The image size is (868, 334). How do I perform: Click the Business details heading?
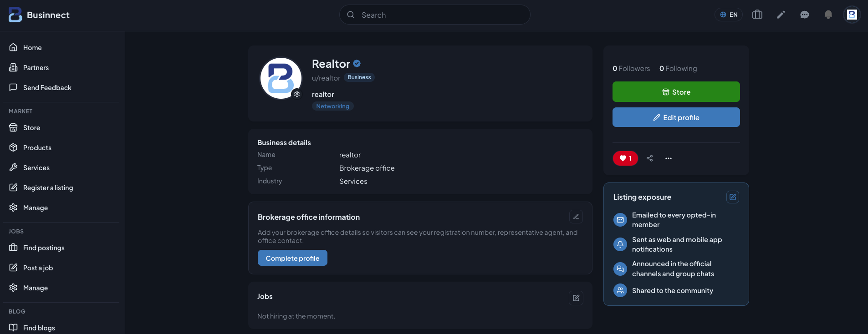click(284, 142)
